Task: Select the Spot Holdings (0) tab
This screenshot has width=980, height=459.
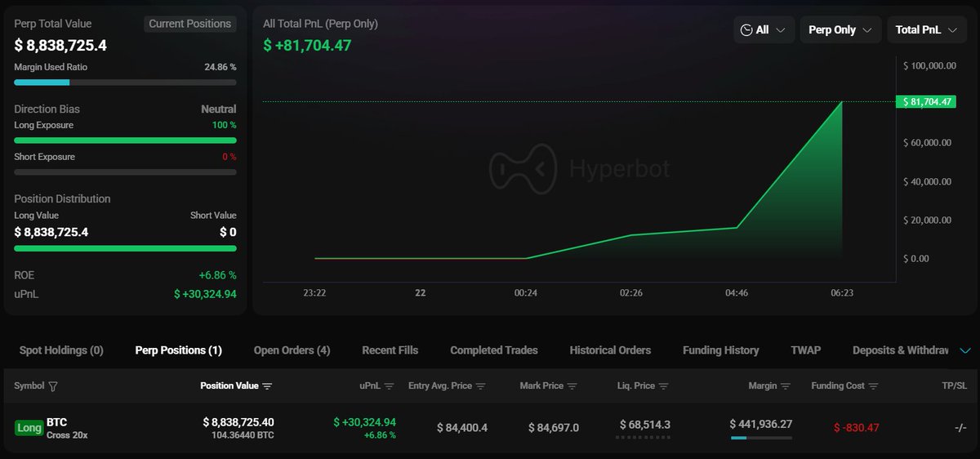Action: (x=61, y=350)
